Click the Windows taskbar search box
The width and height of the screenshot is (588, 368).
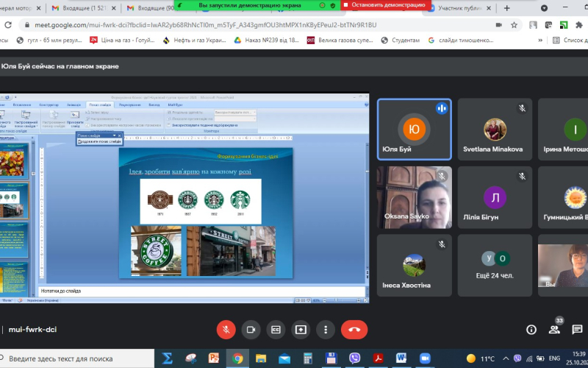[77, 358]
